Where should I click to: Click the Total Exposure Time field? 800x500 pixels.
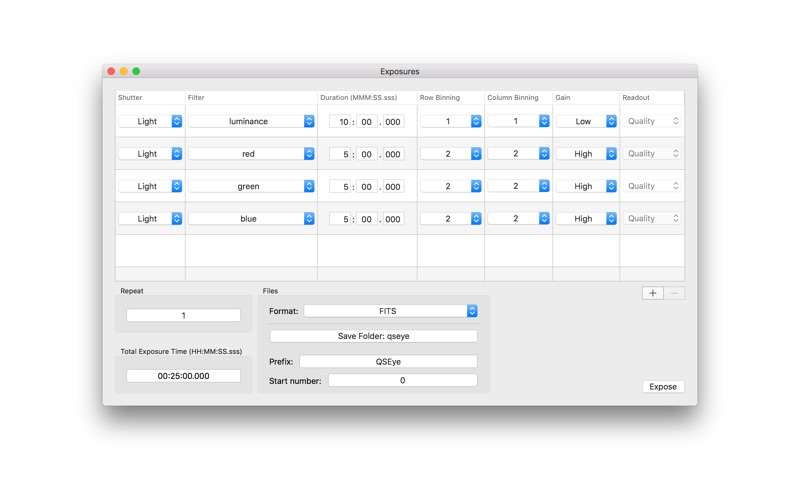[183, 376]
